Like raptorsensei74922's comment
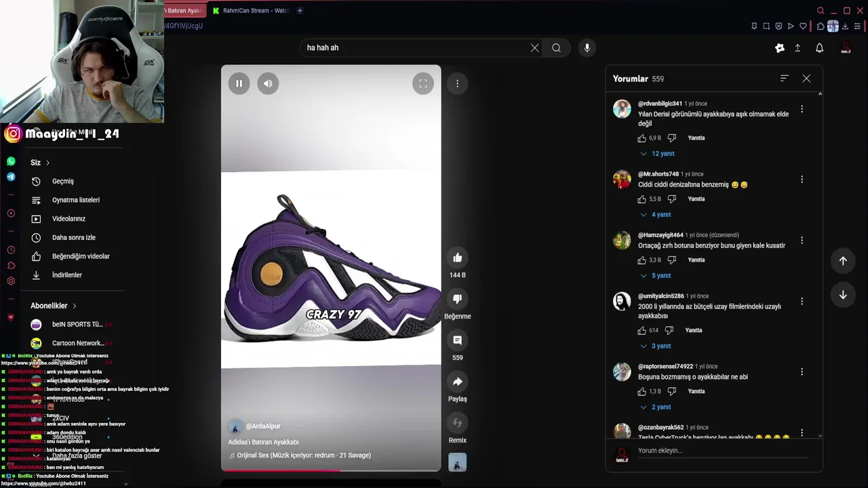The width and height of the screenshot is (868, 488). tap(642, 391)
